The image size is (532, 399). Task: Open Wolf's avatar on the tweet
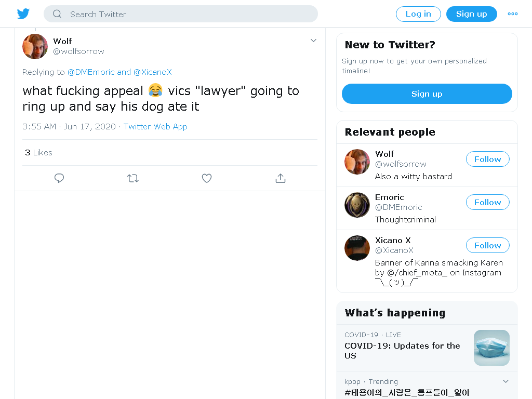coord(35,46)
